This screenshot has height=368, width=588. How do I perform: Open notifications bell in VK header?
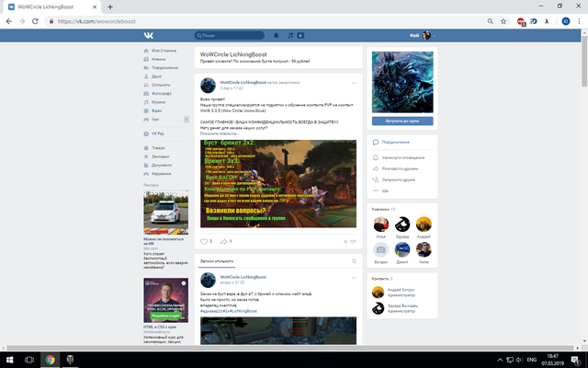(276, 35)
